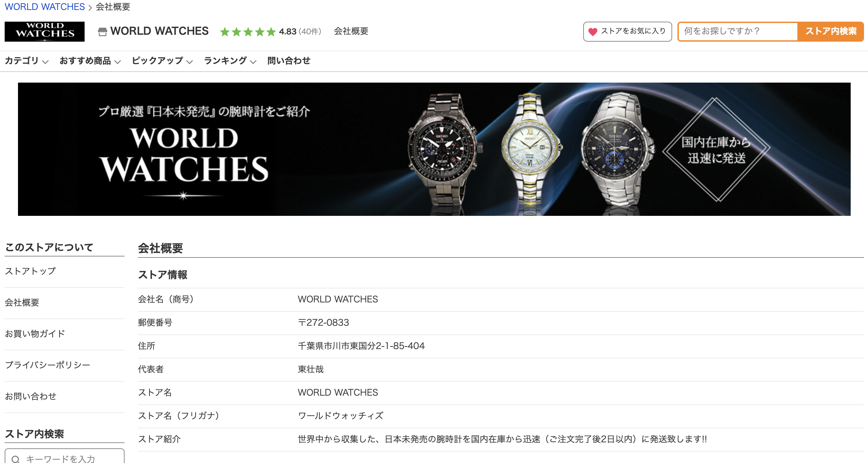Viewport: 868px width, 463px height.
Task: Click the heart icon in favorite store button
Action: (x=593, y=32)
